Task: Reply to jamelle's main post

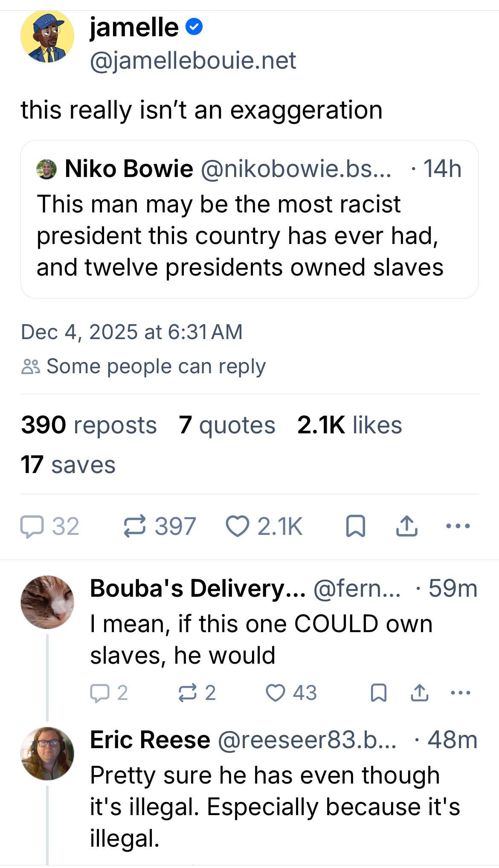Action: tap(32, 526)
